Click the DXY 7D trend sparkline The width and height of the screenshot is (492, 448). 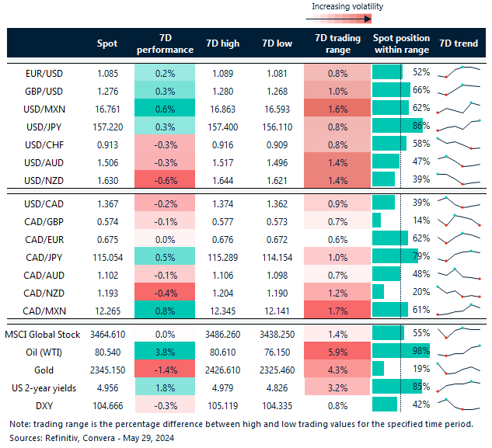tap(459, 404)
